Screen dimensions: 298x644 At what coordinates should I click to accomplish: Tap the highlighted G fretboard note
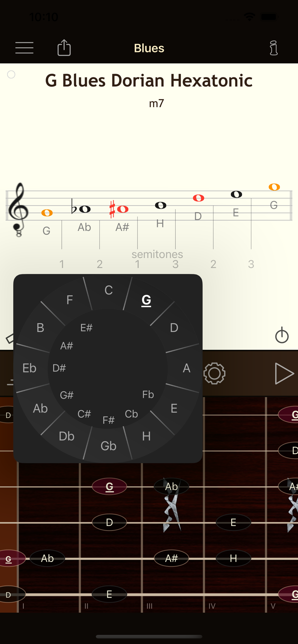pos(109,487)
